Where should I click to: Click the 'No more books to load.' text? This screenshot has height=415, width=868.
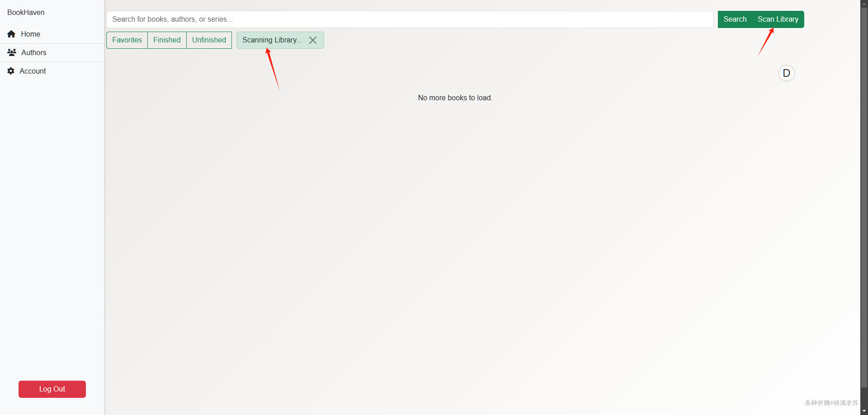(455, 98)
